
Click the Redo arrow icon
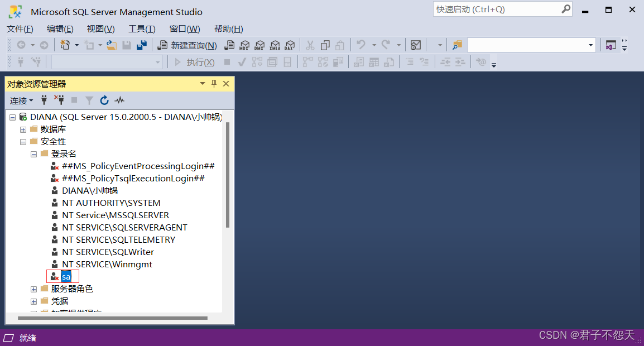coord(386,45)
